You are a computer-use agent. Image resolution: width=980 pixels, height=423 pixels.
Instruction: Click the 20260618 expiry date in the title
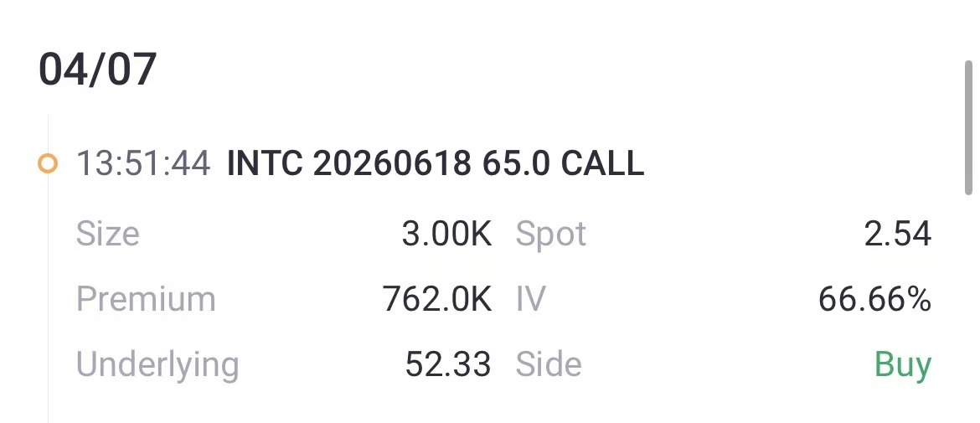click(x=393, y=164)
